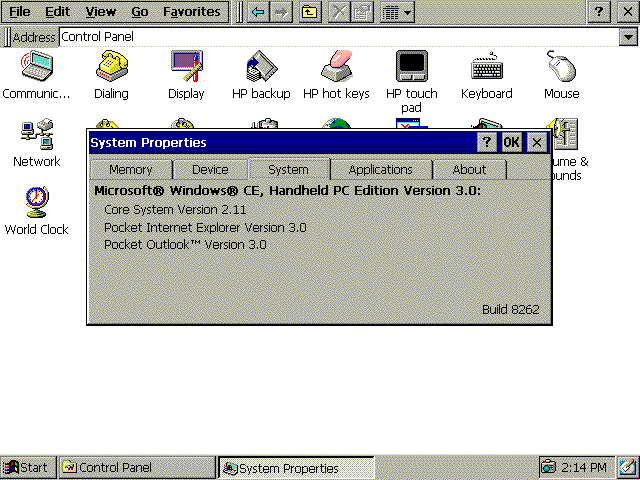
Task: Close the Control Panel explorer window
Action: [x=628, y=12]
